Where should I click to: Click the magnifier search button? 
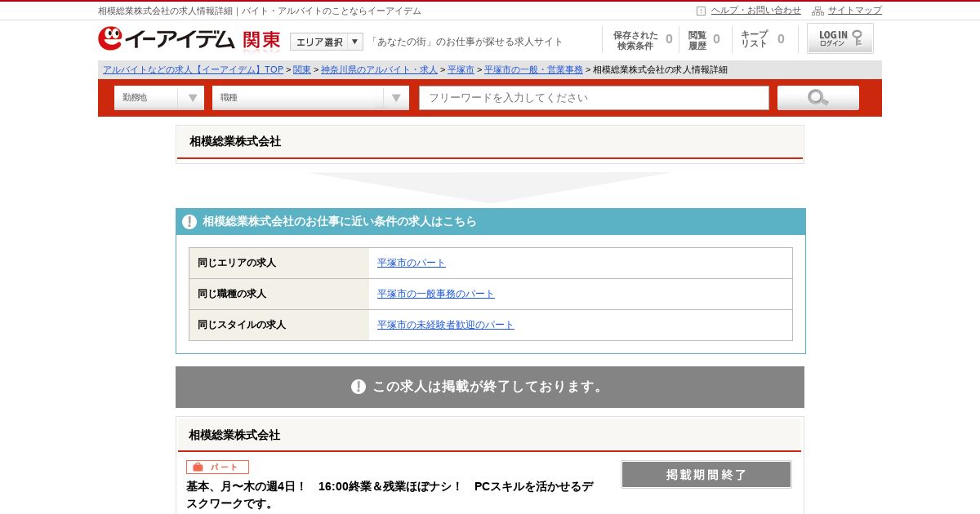[x=817, y=98]
